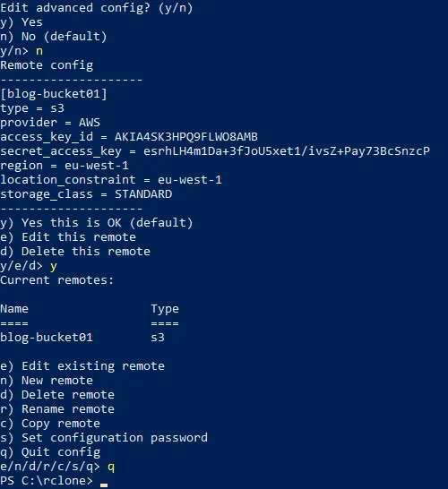Click the access_key_id value AKIA4SK3HPQ9FLWO8AMB
This screenshot has width=448, height=489.
tap(186, 137)
